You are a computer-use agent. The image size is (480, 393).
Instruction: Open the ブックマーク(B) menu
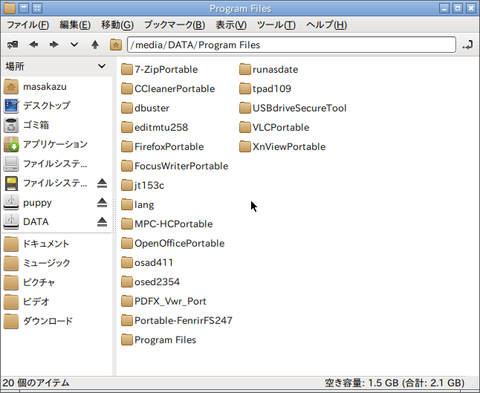tap(174, 25)
